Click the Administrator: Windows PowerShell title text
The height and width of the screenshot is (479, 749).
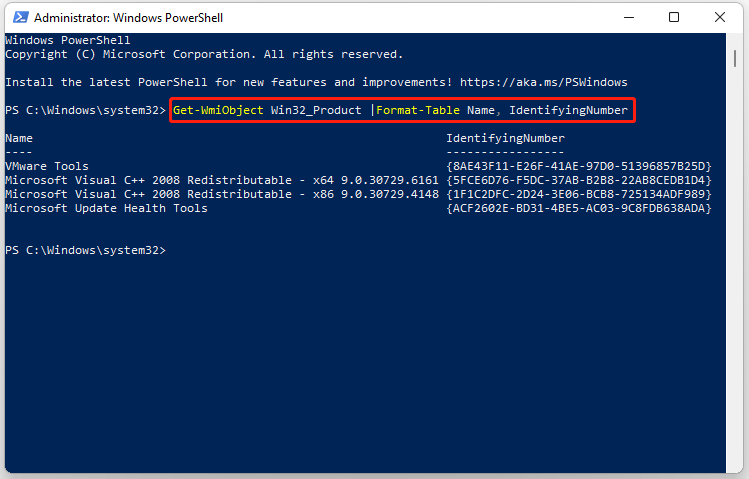tap(128, 18)
